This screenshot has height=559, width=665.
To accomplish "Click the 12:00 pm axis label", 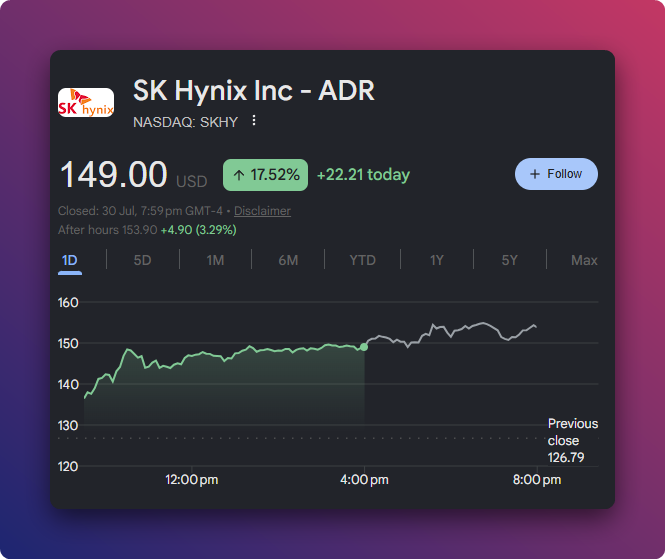I will (x=191, y=480).
